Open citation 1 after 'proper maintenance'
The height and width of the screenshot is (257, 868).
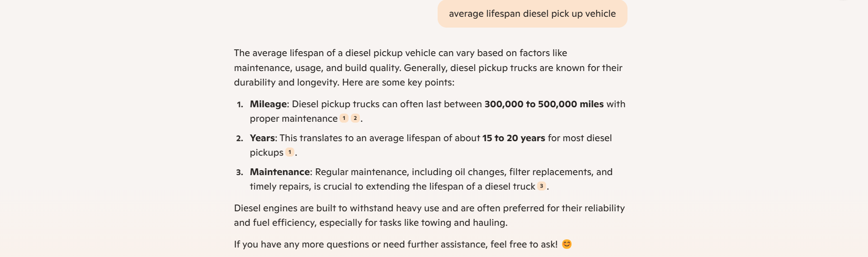(x=344, y=118)
